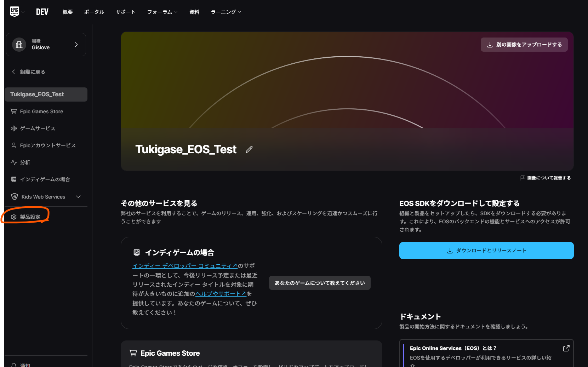Click ダウンロードとリリースノート button
The image size is (588, 367).
[x=486, y=251]
